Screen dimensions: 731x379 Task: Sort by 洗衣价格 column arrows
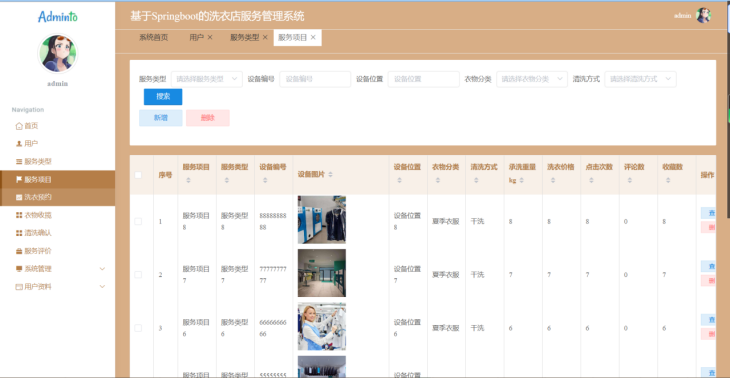coord(553,180)
